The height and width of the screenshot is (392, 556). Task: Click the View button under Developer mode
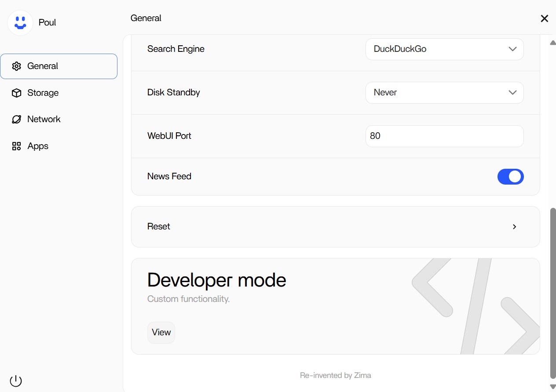[161, 333]
